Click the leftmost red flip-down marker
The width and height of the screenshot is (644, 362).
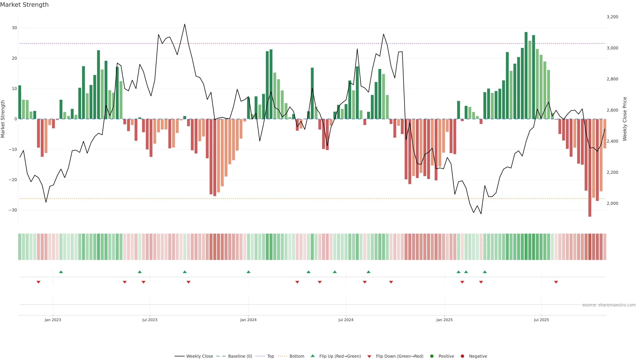39,282
